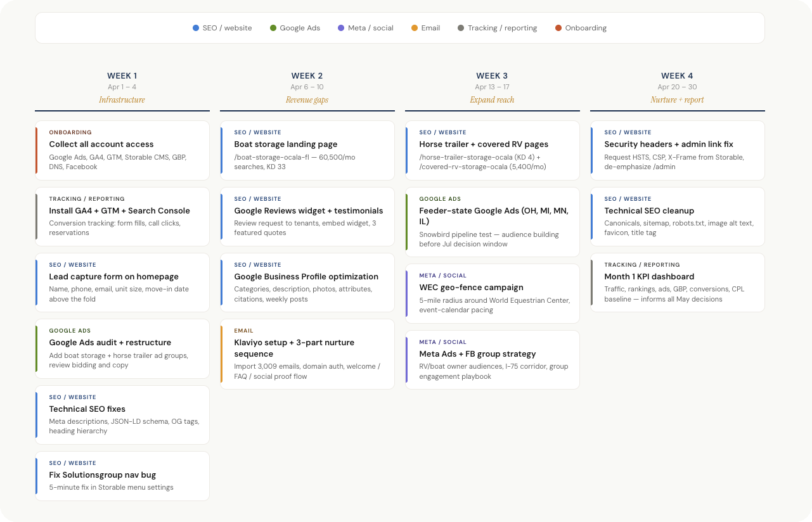The width and height of the screenshot is (812, 522).
Task: Click the purple Meta / social legend dot
Action: pos(341,28)
